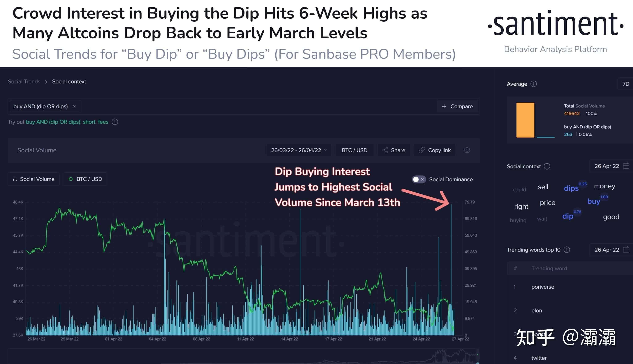Open info icon beside Social context
The height and width of the screenshot is (364, 633).
point(547,167)
